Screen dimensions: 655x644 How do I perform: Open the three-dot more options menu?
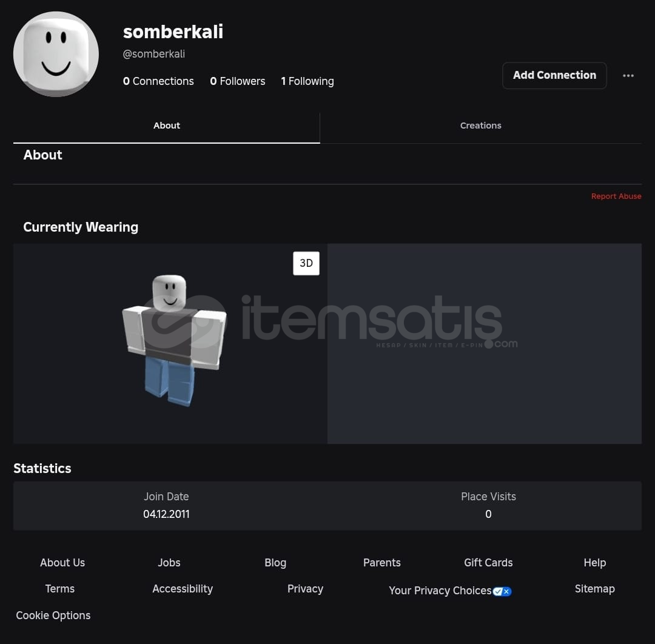click(628, 76)
